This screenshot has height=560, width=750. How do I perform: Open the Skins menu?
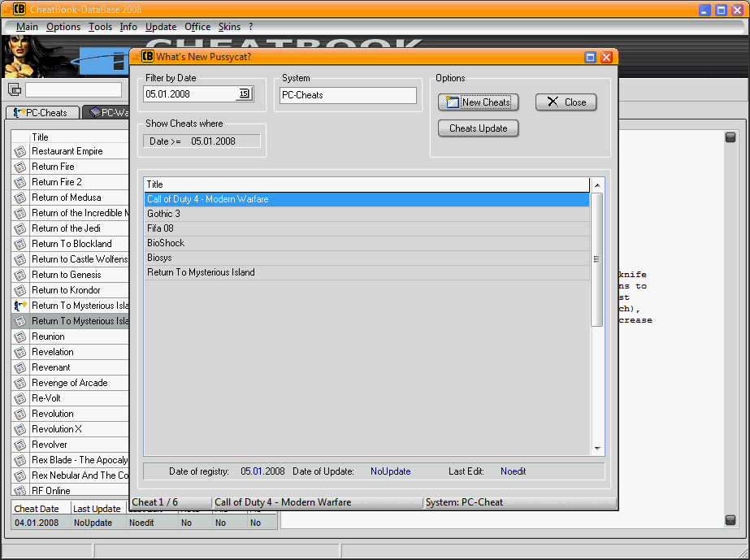[229, 27]
